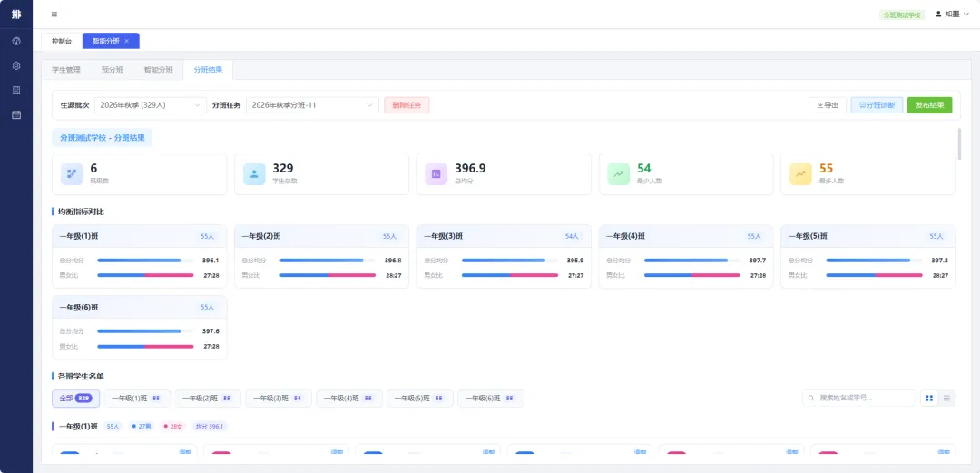Filter roster by 一年级(2)班 chip
This screenshot has height=473, width=980.
pyautogui.click(x=206, y=399)
